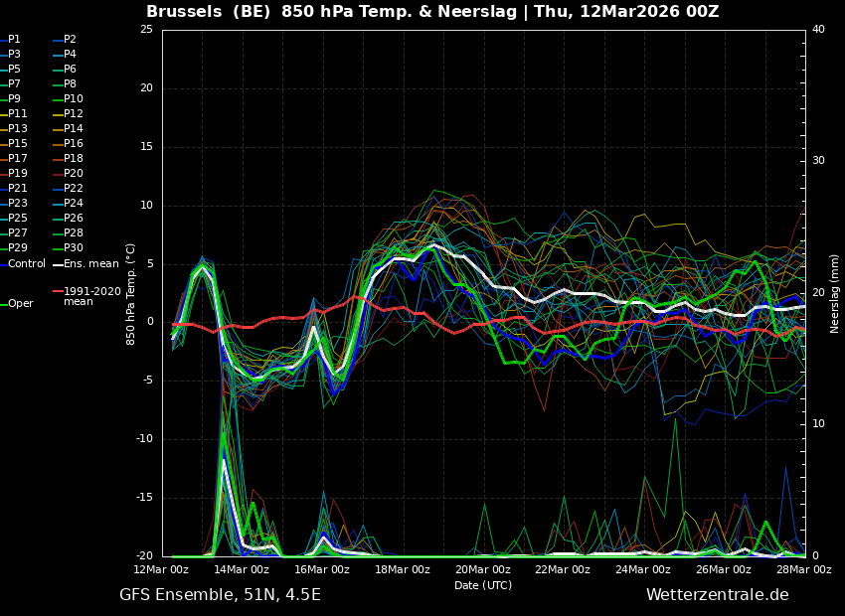
Task: Click the P22 legend entry
Action: (x=74, y=189)
